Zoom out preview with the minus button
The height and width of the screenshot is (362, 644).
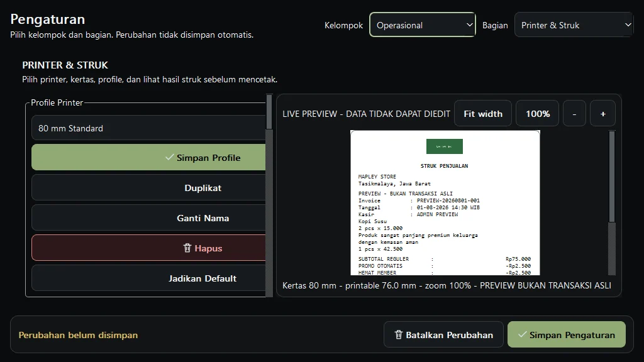point(574,114)
